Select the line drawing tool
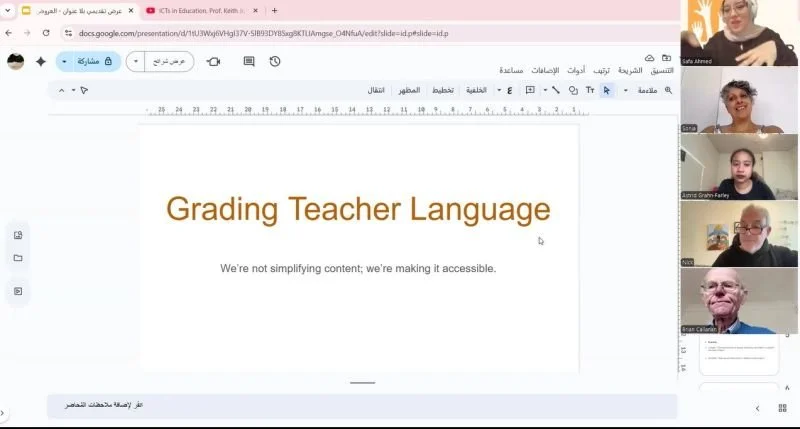The image size is (800, 429). click(x=556, y=90)
